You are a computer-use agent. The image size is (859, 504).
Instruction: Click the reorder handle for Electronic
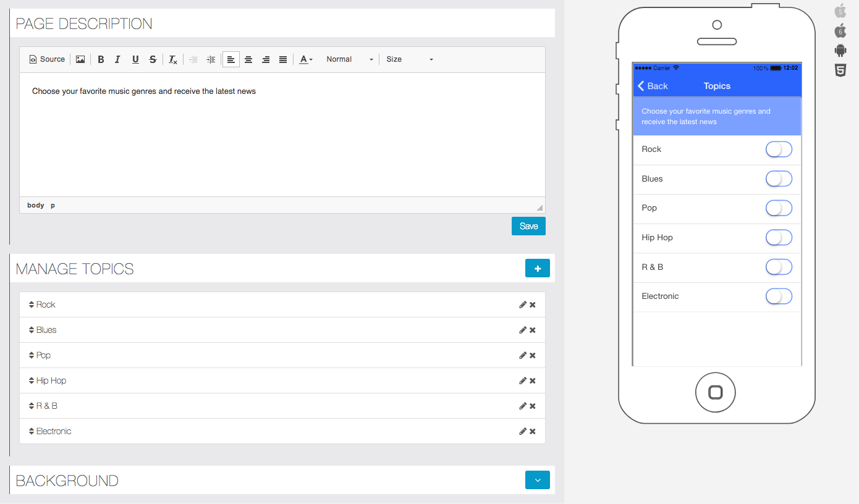tap(32, 431)
